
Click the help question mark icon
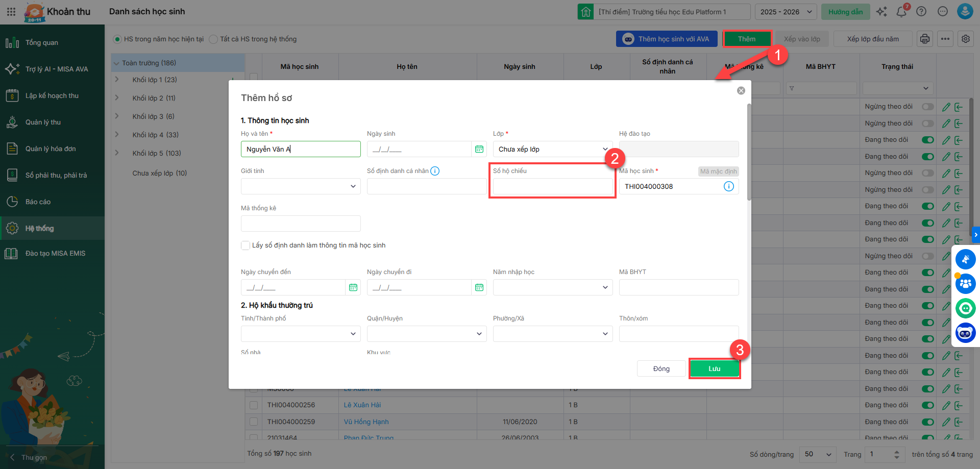(x=921, y=12)
